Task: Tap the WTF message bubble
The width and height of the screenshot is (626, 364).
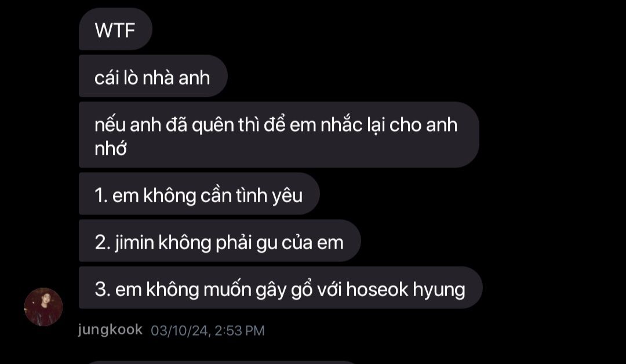Action: [115, 29]
